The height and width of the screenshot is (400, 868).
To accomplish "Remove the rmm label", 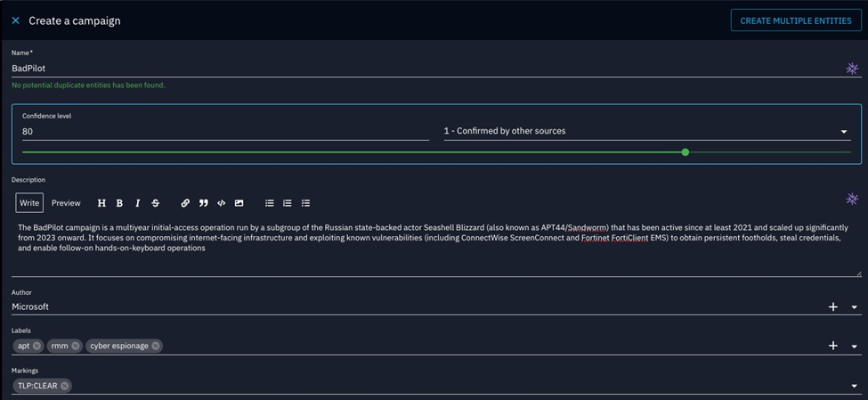I will pyautogui.click(x=76, y=346).
